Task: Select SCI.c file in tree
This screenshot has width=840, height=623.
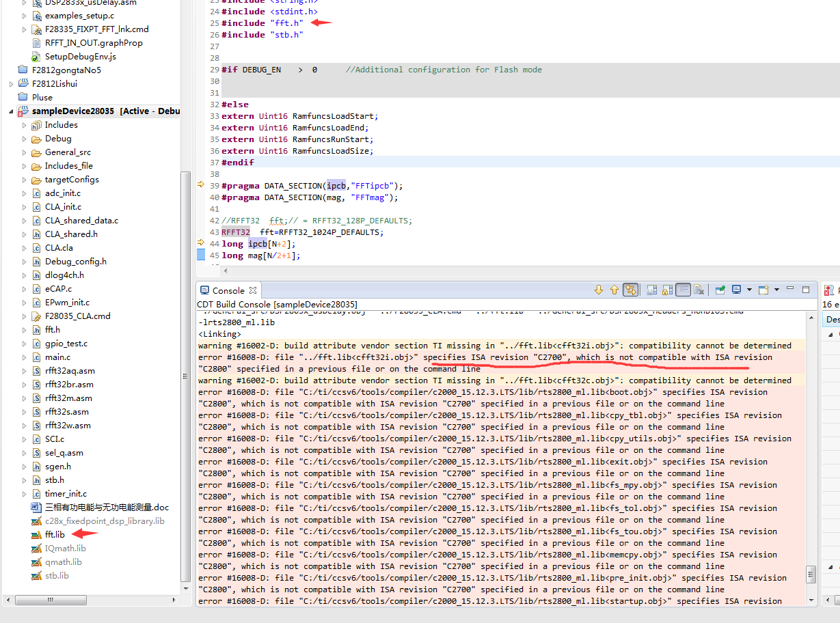Action: (x=55, y=439)
